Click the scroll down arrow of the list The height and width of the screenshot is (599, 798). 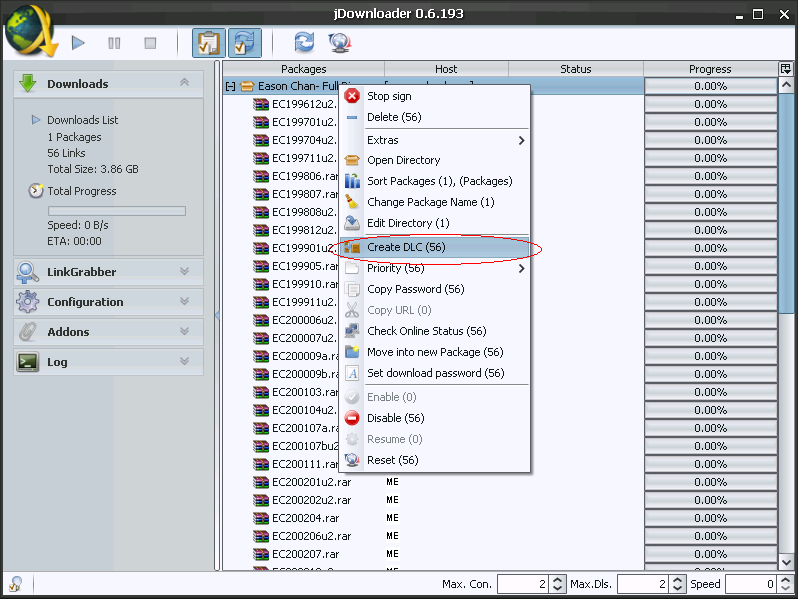click(786, 562)
